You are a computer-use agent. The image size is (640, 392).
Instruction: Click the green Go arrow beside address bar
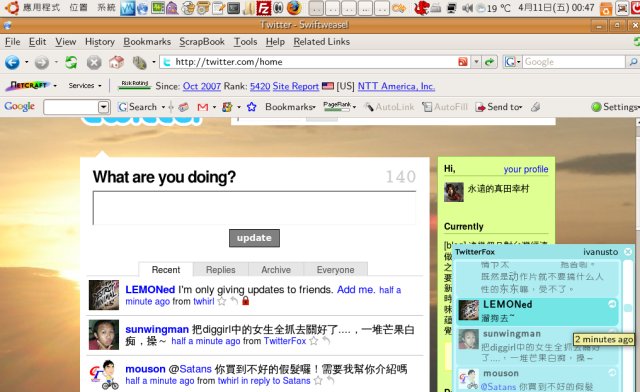pyautogui.click(x=489, y=62)
